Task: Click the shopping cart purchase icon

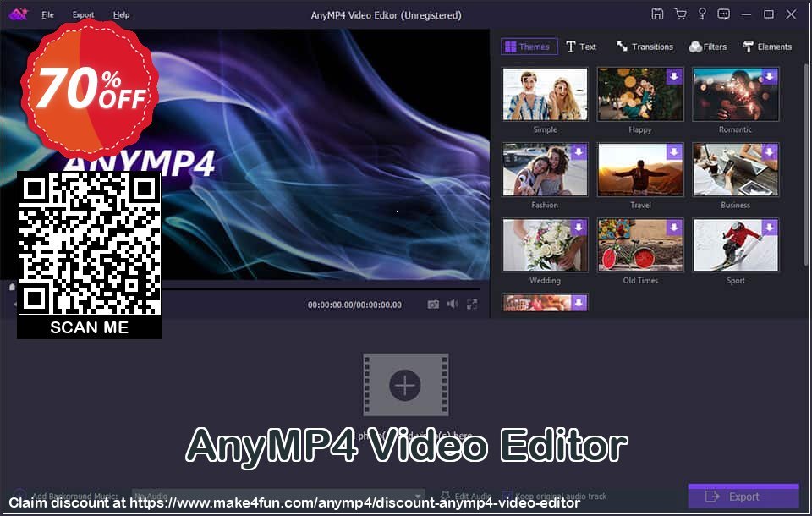Action: pyautogui.click(x=680, y=14)
